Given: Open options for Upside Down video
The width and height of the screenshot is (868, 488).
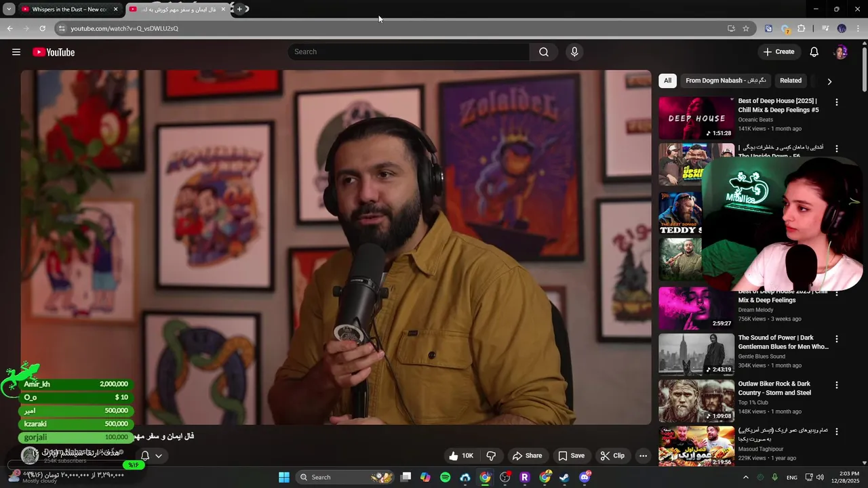Looking at the screenshot, I should click(x=836, y=148).
